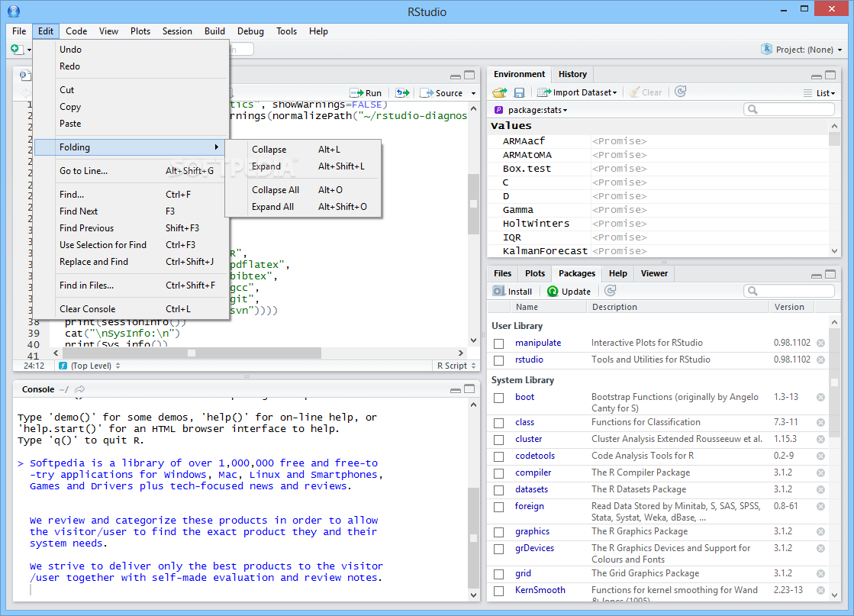Click the Install packages button
Screen dimensions: 854x616
tap(512, 292)
